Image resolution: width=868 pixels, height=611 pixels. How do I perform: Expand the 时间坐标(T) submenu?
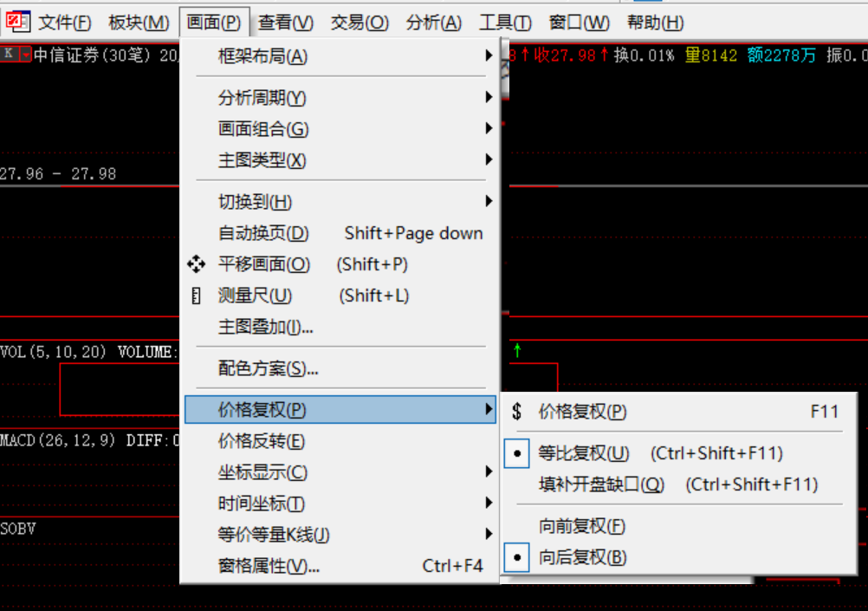pos(340,504)
